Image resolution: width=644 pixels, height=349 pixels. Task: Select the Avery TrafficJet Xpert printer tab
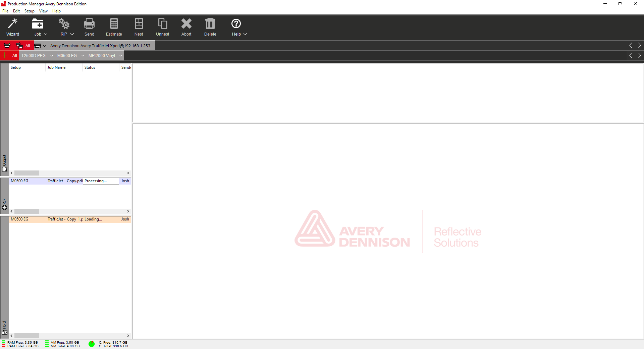coord(100,46)
